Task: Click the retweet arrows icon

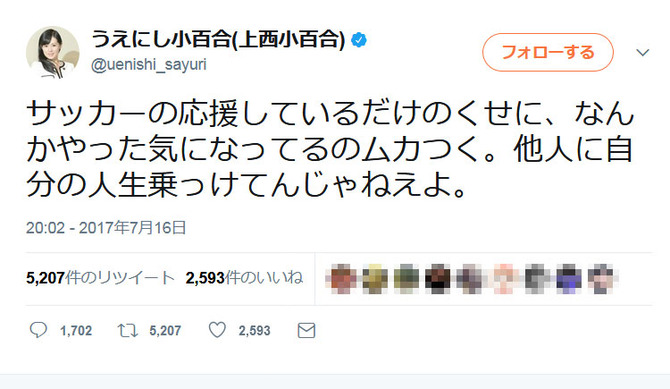Action: (x=127, y=330)
